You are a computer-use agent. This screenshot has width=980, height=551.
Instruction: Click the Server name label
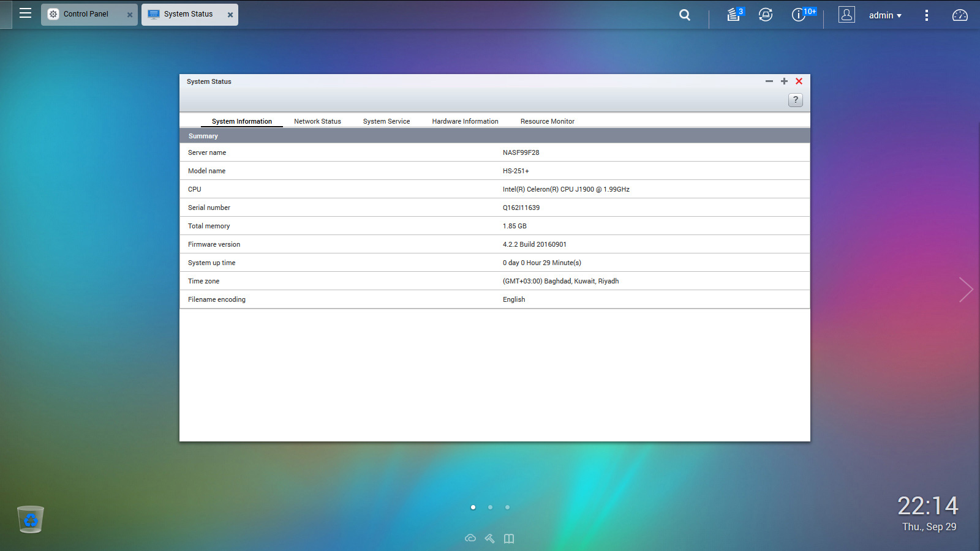[207, 152]
